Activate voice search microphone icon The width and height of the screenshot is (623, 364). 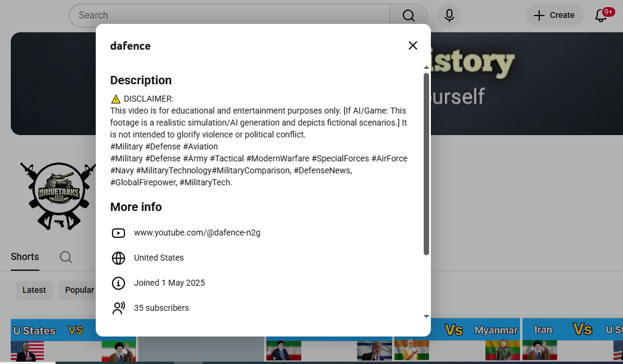pyautogui.click(x=449, y=16)
